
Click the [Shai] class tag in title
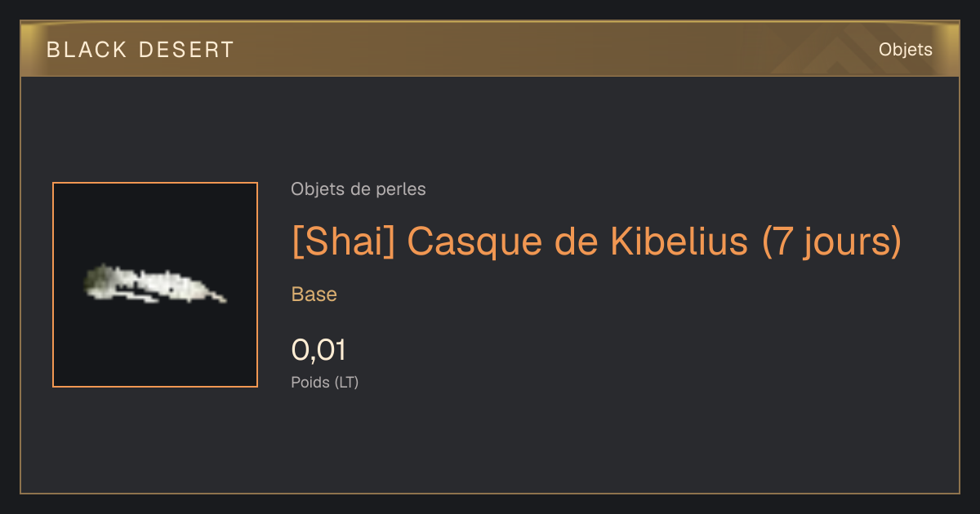click(344, 241)
